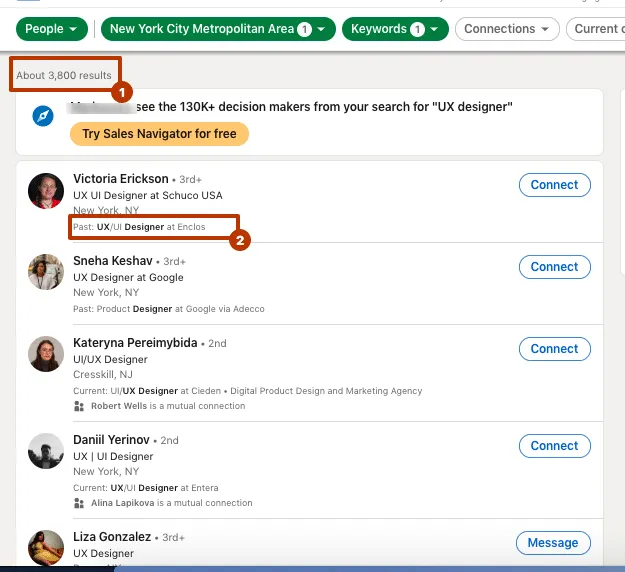Open Kateryna Pereimybida's profile name link
Viewport: 625px width, 572px height.
(135, 343)
